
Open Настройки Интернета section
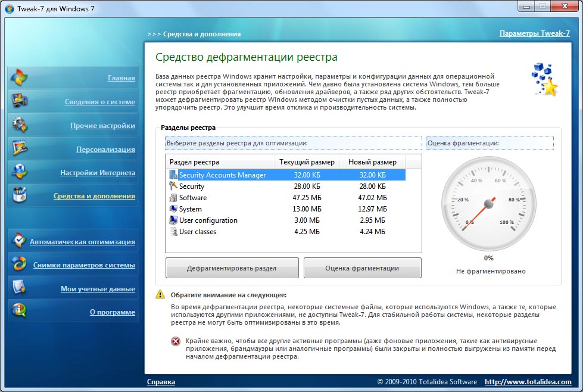click(98, 173)
